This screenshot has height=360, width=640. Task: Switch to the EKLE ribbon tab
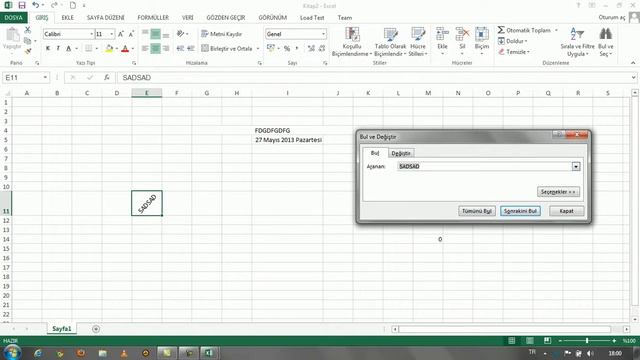68,18
